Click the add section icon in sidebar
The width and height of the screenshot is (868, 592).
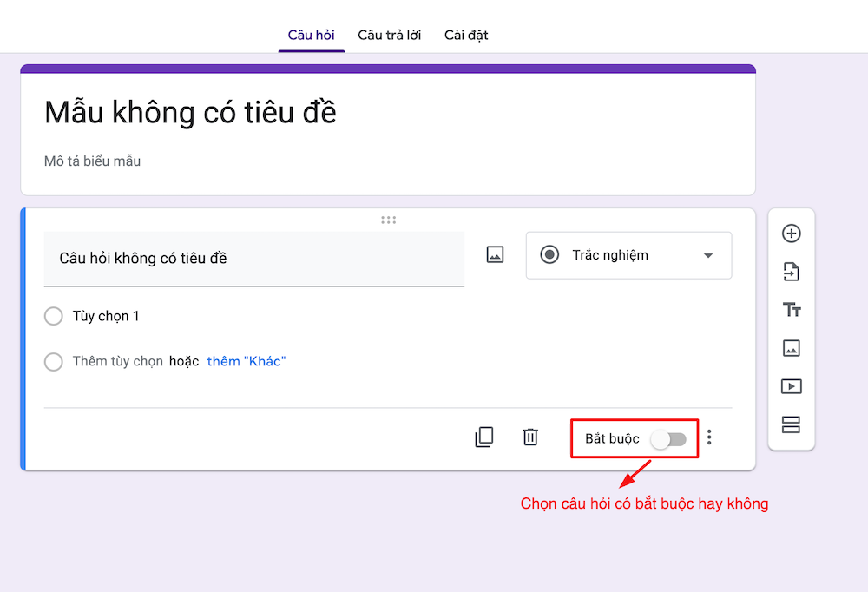pyautogui.click(x=791, y=424)
